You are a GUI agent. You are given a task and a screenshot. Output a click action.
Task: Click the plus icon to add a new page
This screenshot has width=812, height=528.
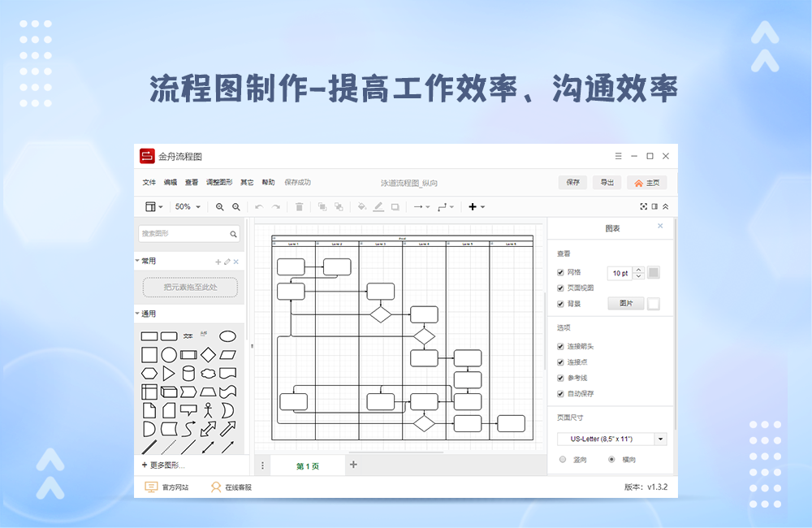pyautogui.click(x=353, y=464)
